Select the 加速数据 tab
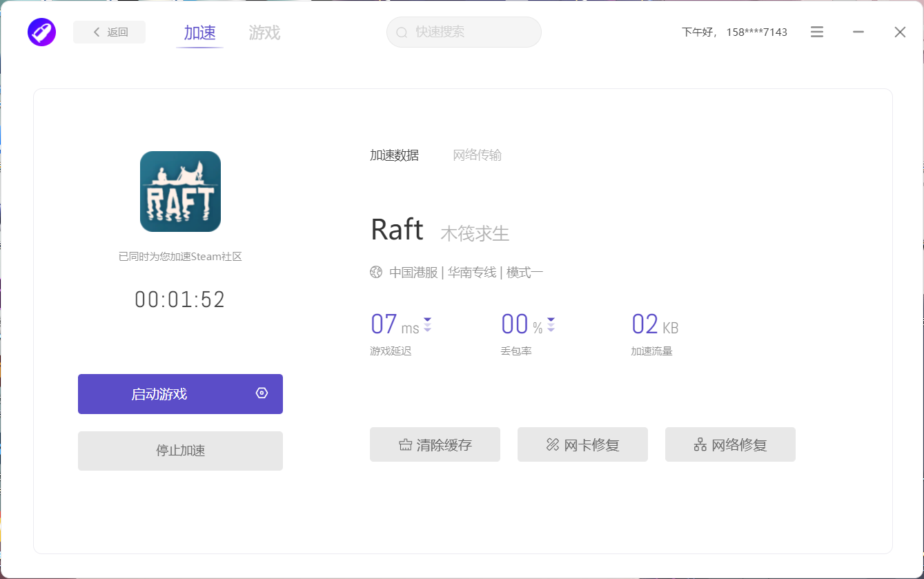 [x=394, y=155]
